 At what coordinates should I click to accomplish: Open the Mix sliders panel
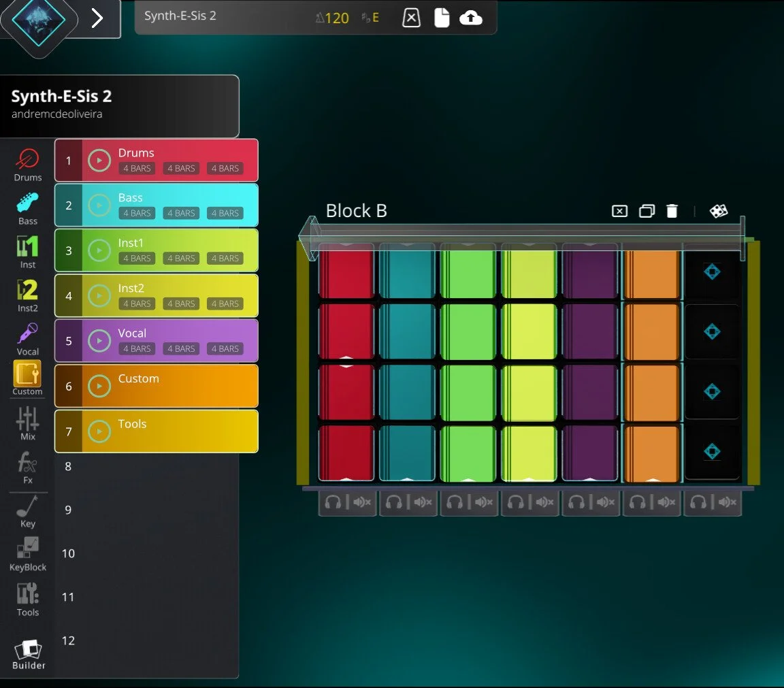27,423
